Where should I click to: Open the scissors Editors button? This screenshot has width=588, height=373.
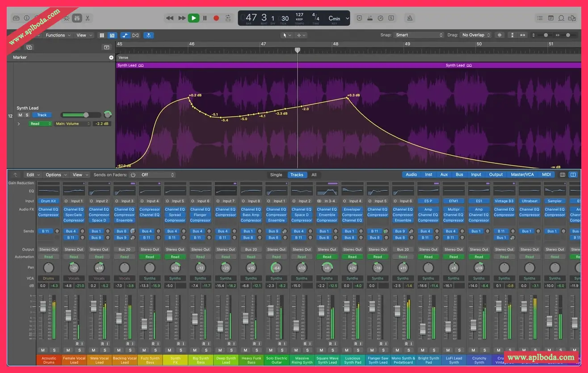point(88,18)
